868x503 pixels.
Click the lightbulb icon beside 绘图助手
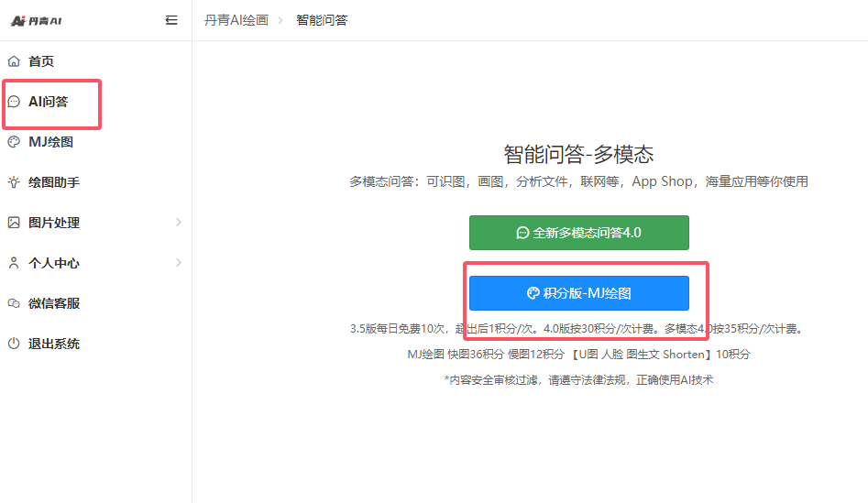click(x=14, y=182)
